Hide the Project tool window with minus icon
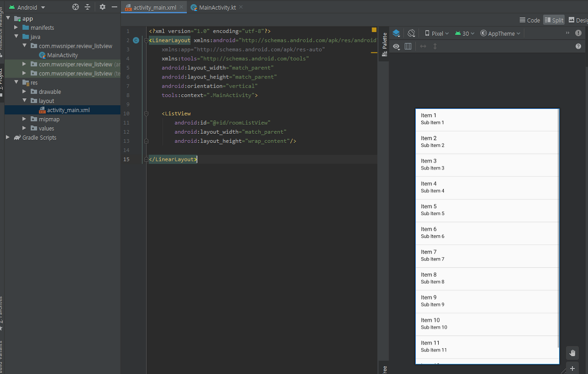This screenshot has width=588, height=374. point(114,7)
